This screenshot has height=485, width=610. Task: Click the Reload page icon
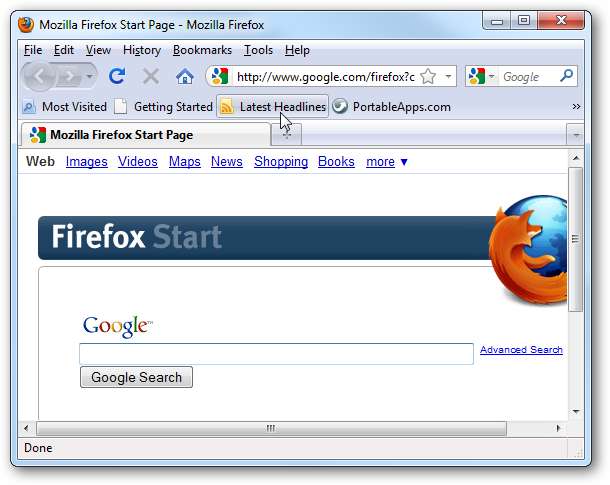(x=117, y=76)
